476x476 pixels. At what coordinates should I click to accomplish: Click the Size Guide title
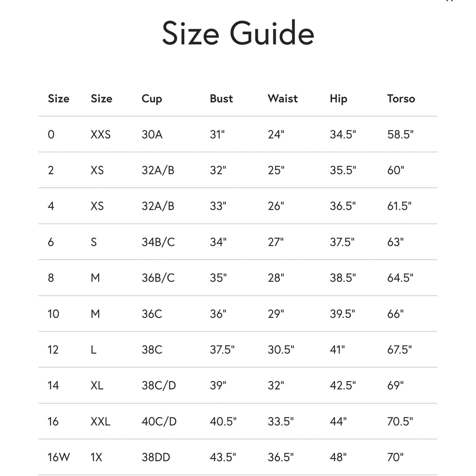[x=238, y=33]
